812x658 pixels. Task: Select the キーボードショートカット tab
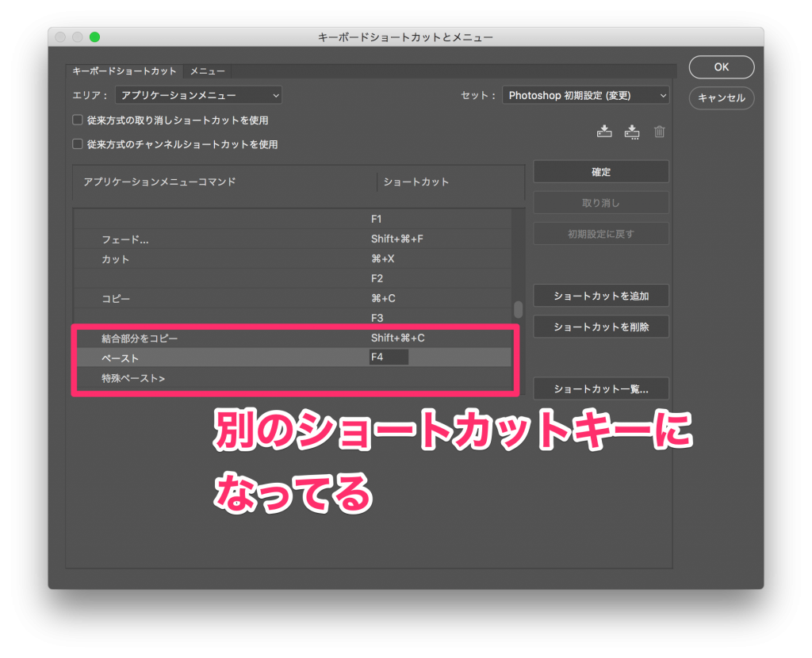pyautogui.click(x=124, y=71)
